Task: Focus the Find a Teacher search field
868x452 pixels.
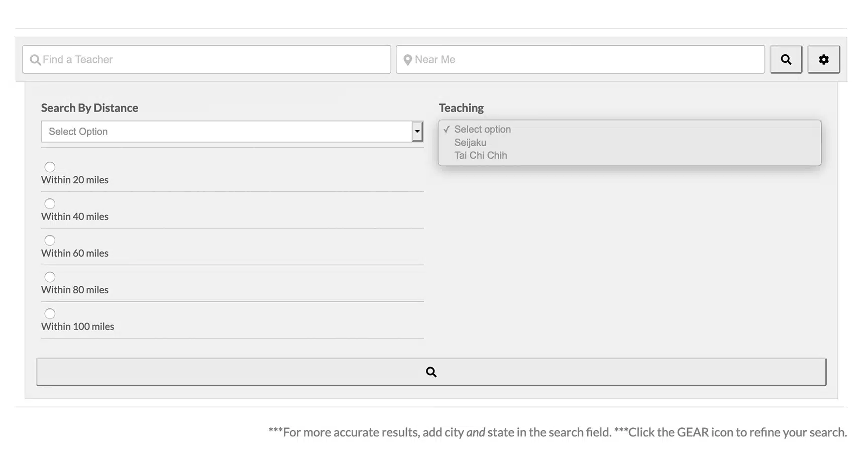Action: click(206, 59)
